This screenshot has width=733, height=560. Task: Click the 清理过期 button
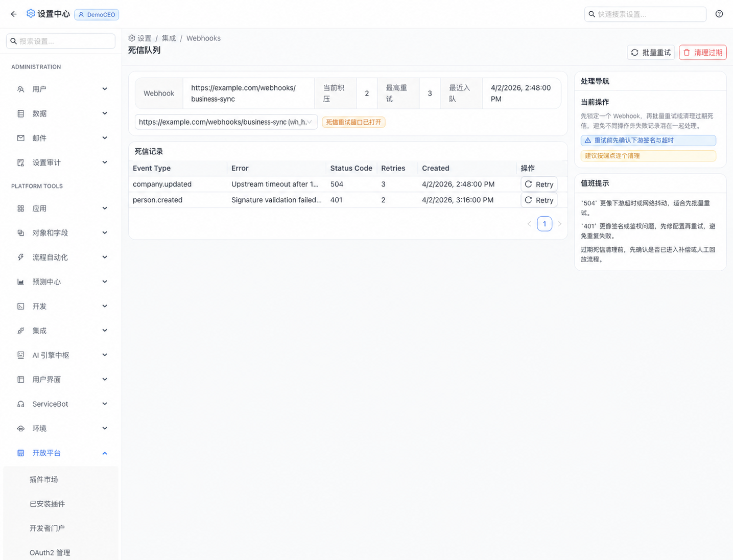703,53
